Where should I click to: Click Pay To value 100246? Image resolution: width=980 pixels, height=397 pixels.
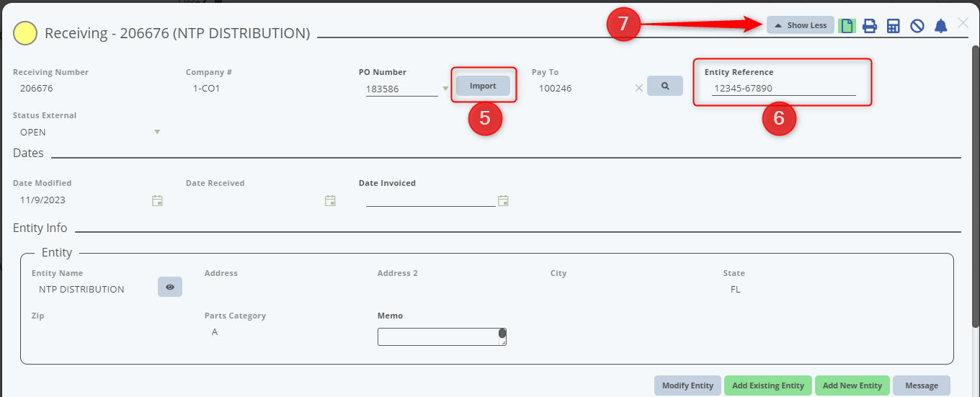(x=555, y=88)
